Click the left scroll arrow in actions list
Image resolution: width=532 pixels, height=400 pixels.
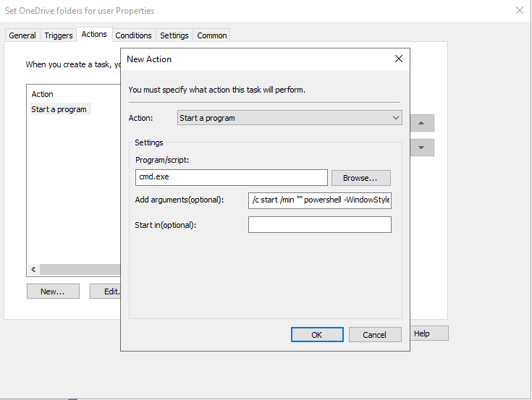(33, 269)
